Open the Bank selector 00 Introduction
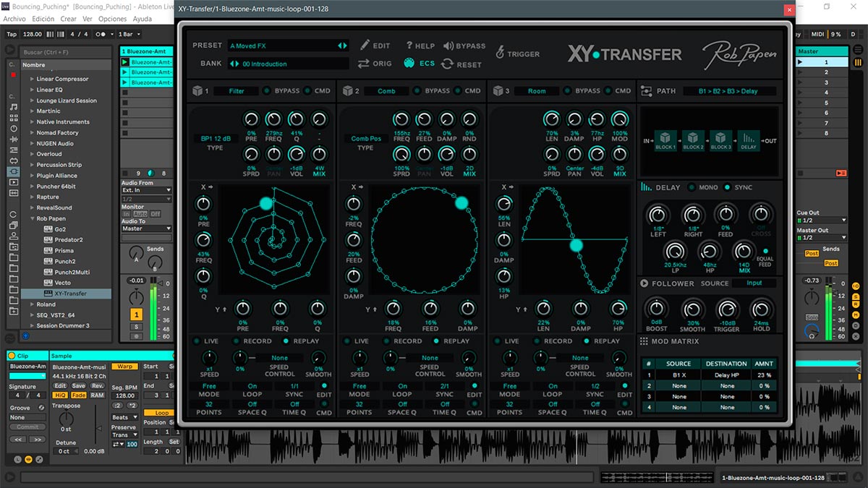868x488 pixels. tap(288, 64)
